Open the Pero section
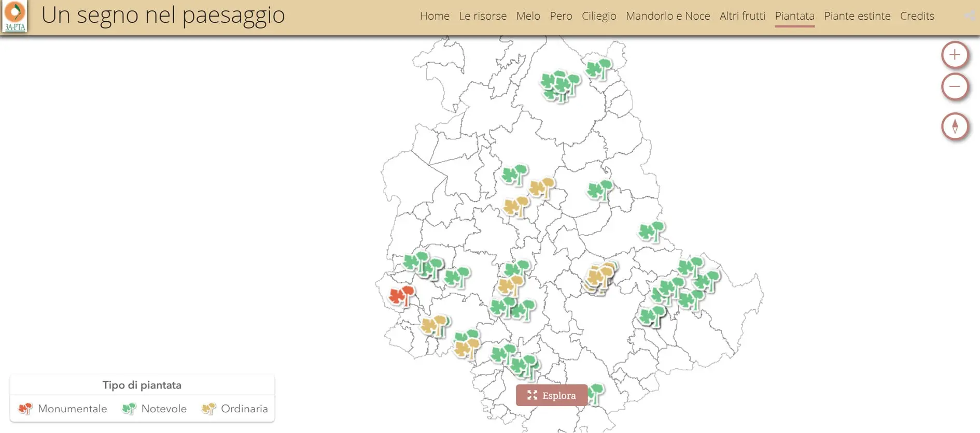The image size is (980, 433). 561,16
